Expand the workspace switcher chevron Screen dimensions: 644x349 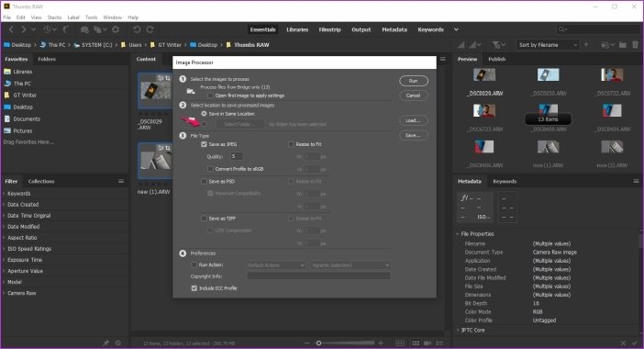pos(456,29)
